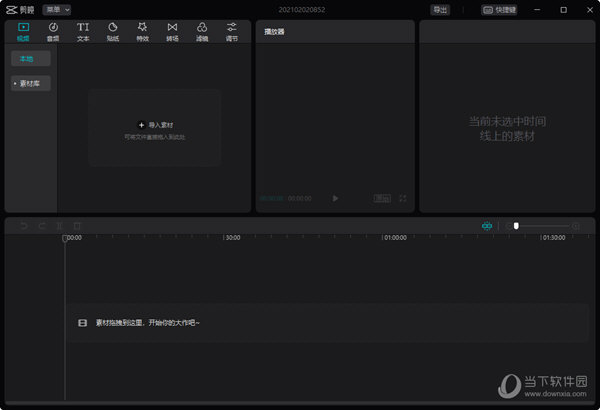The height and width of the screenshot is (410, 600).
Task: Toggle the timeline snapping magnet icon
Action: tap(487, 226)
